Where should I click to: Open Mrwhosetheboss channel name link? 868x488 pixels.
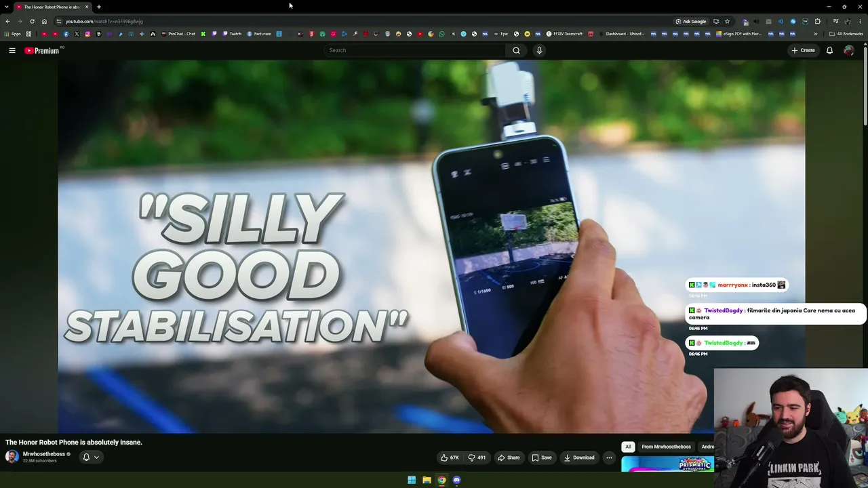(x=44, y=454)
